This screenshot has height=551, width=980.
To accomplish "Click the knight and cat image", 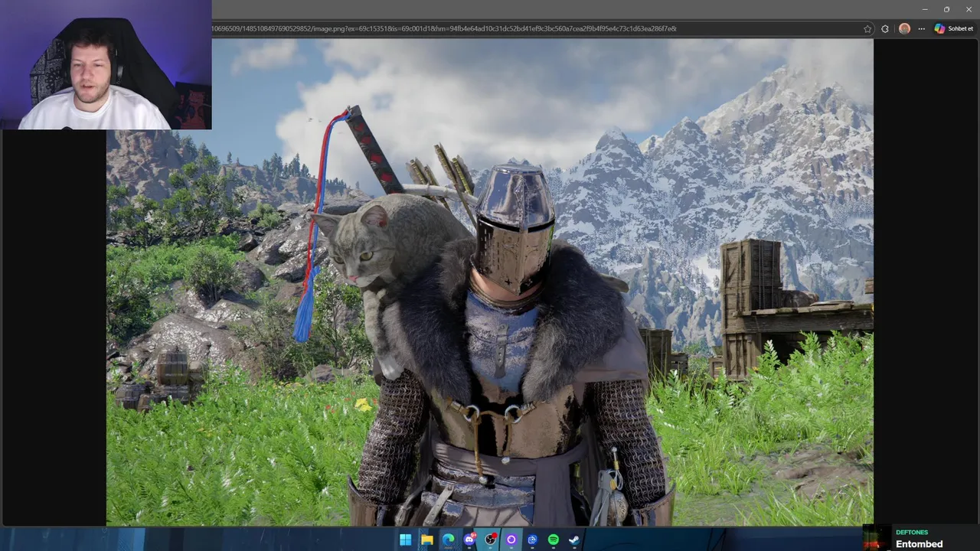I will tap(490, 282).
